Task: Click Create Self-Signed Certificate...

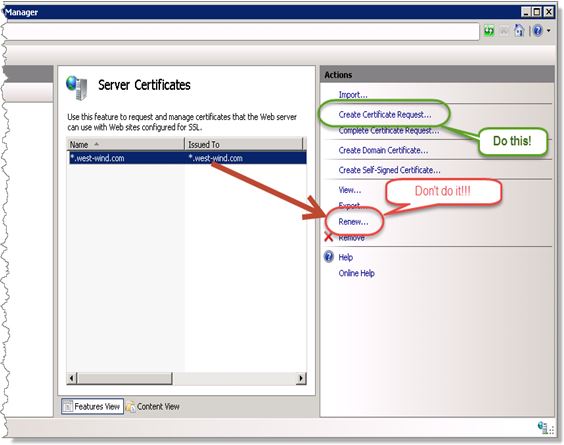Action: pos(389,170)
